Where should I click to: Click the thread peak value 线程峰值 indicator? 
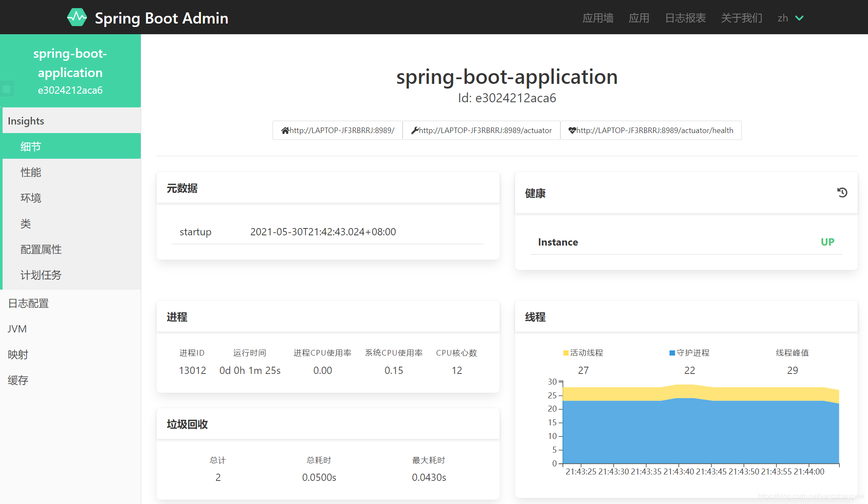click(792, 353)
